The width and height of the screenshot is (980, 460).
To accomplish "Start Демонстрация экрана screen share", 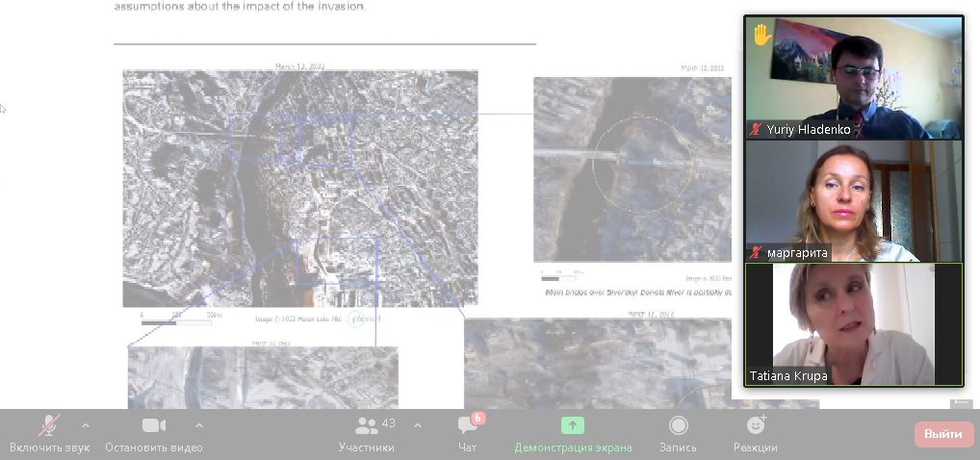I will pyautogui.click(x=573, y=434).
